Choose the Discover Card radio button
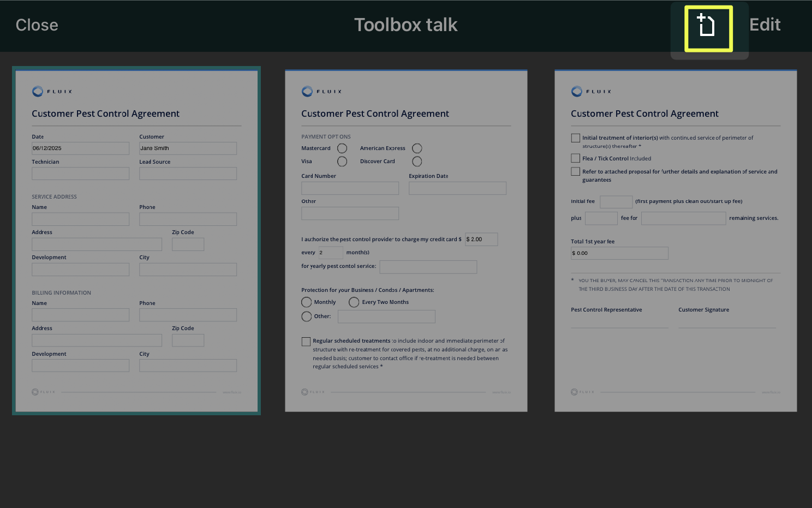 tap(417, 162)
